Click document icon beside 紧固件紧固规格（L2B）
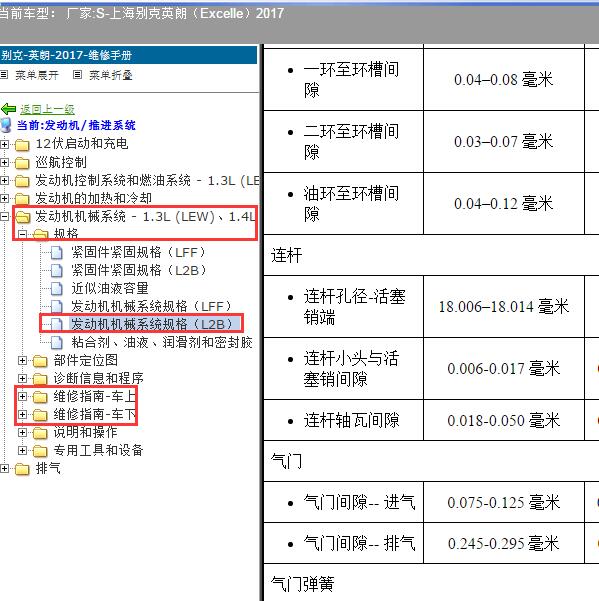 tap(57, 271)
